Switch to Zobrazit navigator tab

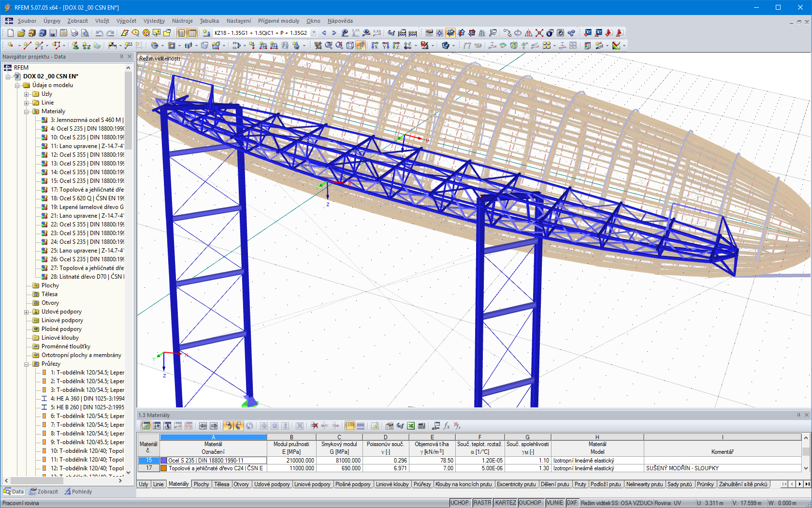43,492
